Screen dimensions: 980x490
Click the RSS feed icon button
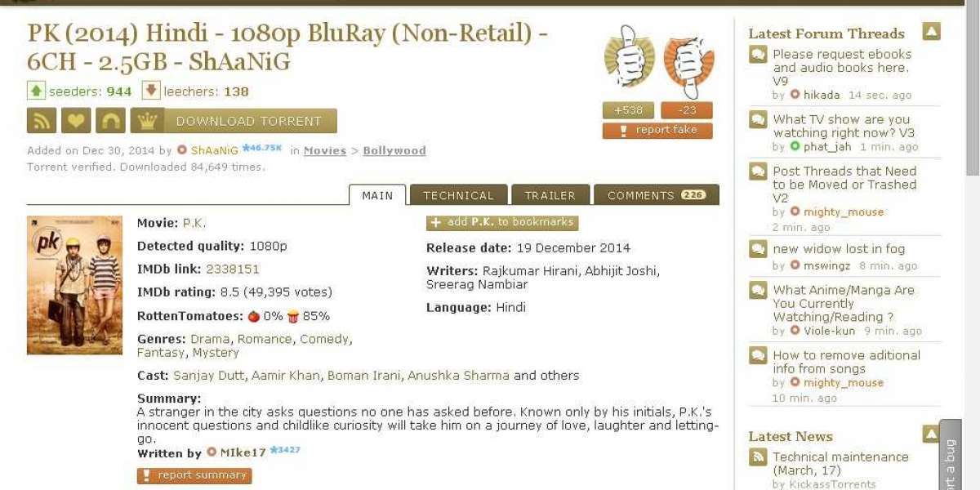pos(42,121)
